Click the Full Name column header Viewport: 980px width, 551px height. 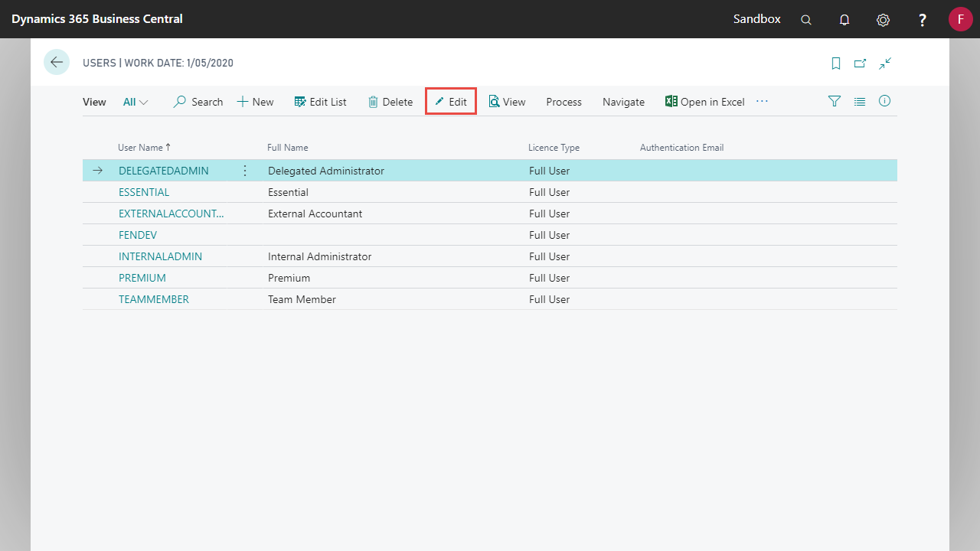pos(288,148)
